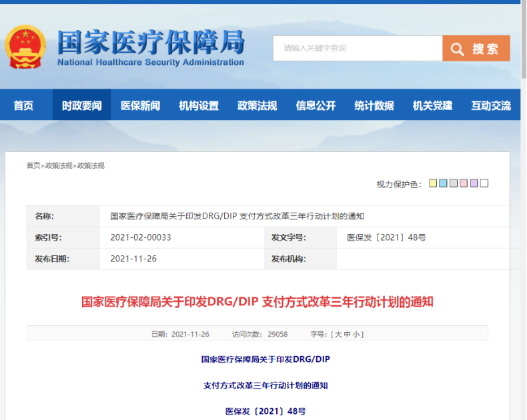527x420 pixels.
Task: Navigate to the 信息公开 section
Action: point(316,105)
